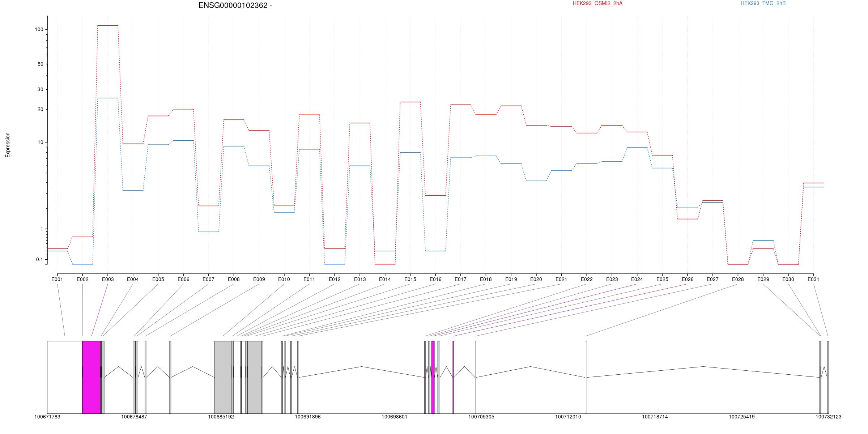Click genomic coordinate 100698601
868x434 pixels.
tap(395, 417)
